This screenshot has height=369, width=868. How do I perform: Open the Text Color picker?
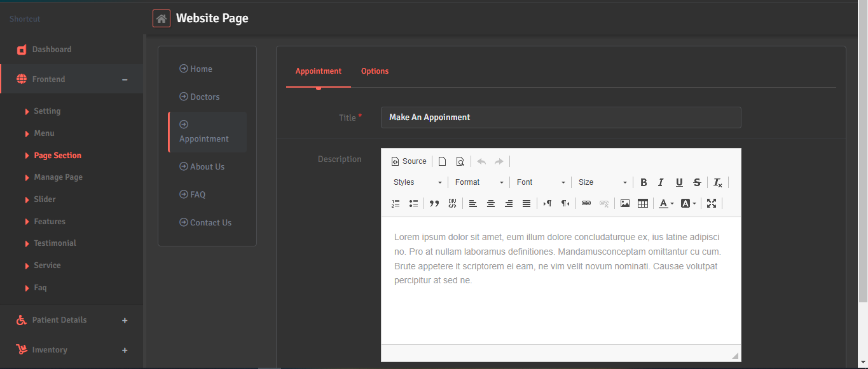[x=666, y=203]
